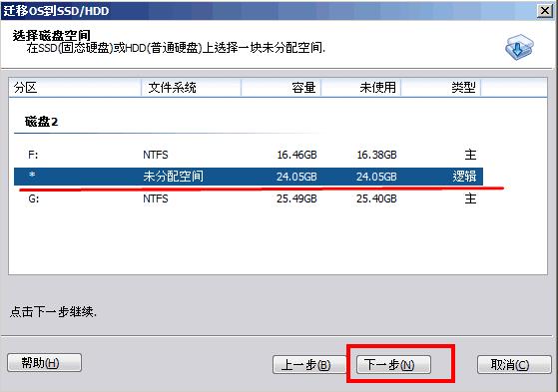
Task: Click the 25.40GB unused cell
Action: pyautogui.click(x=376, y=198)
